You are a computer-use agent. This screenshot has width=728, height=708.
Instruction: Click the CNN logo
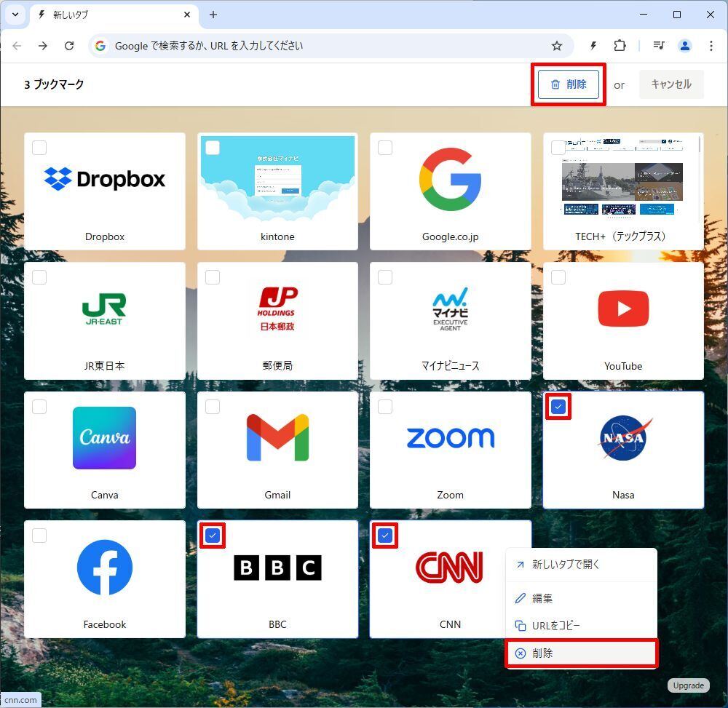click(x=449, y=567)
